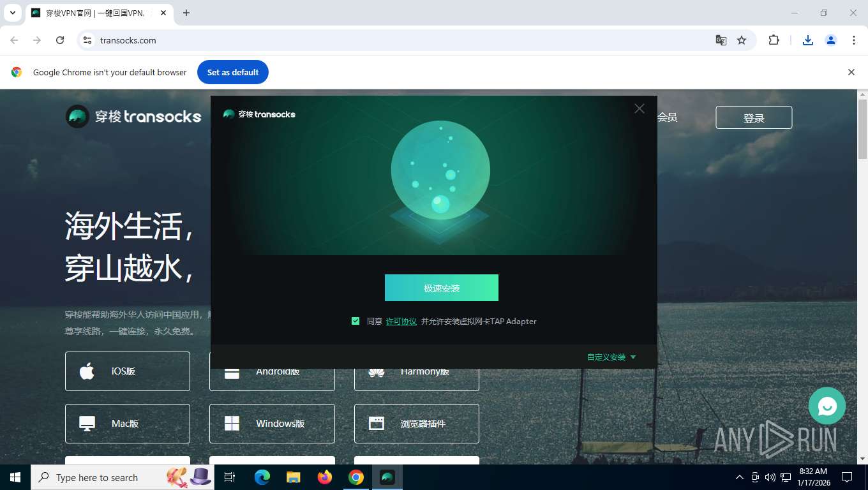The width and height of the screenshot is (868, 490).
Task: Open a new browser tab
Action: [186, 13]
